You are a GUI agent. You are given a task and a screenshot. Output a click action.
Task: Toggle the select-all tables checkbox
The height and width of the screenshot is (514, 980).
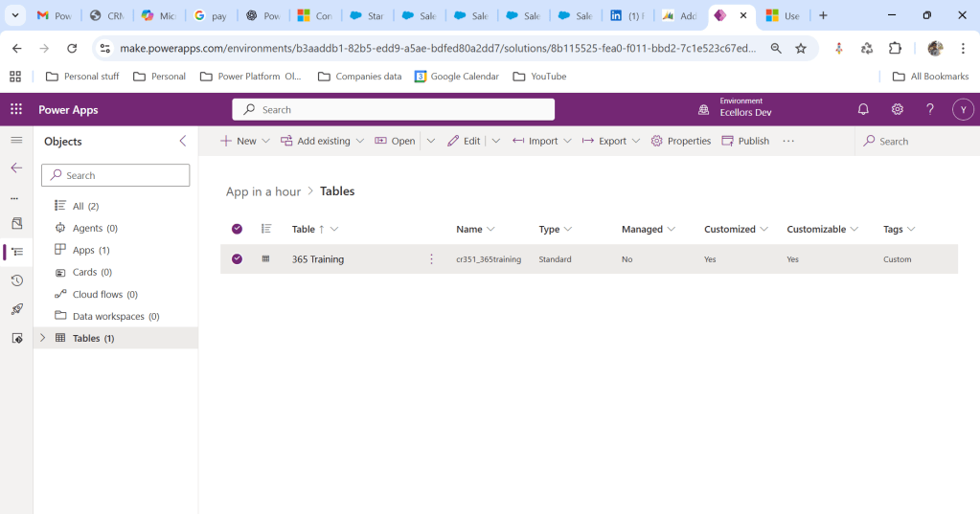click(x=237, y=229)
